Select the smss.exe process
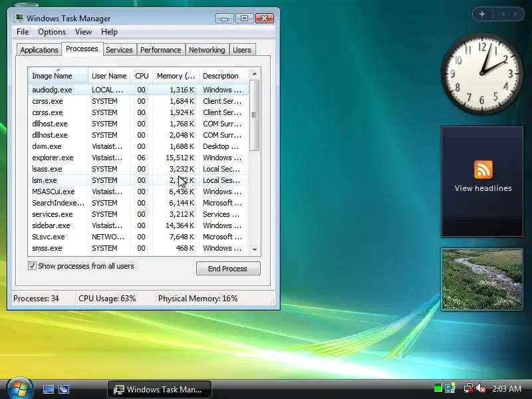The image size is (532, 399). 138,248
